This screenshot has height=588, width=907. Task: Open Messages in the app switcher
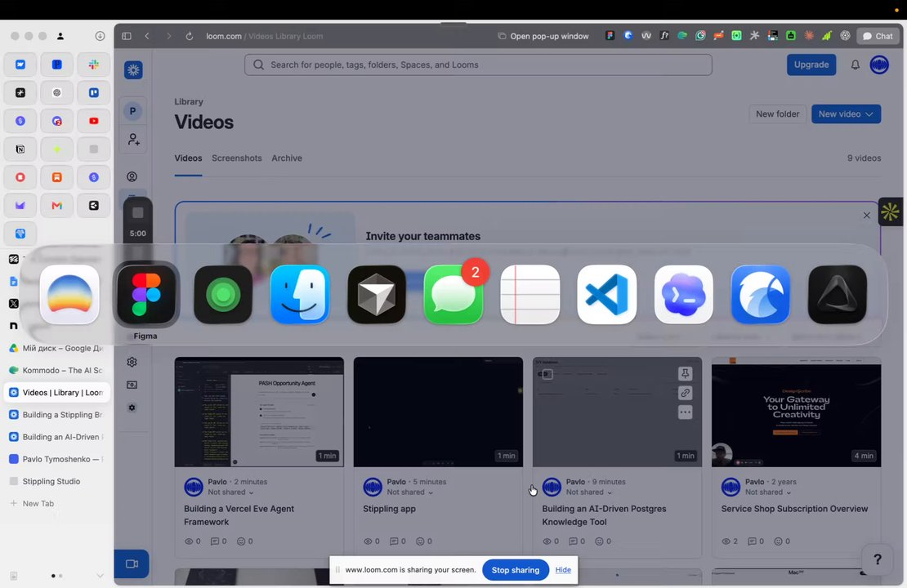453,294
